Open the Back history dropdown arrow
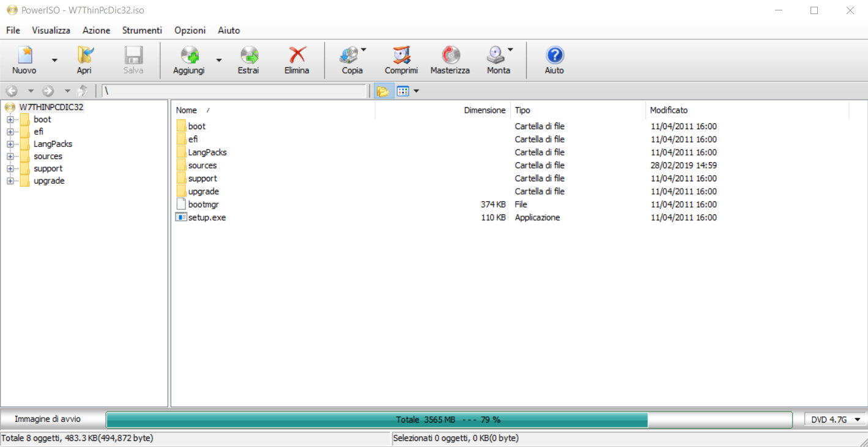868x447 pixels. point(31,91)
